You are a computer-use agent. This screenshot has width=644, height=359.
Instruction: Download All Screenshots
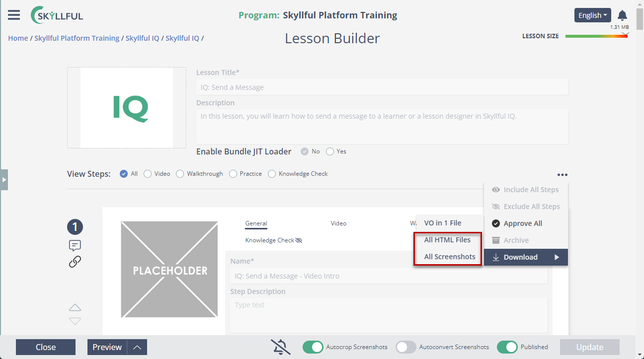pos(449,257)
